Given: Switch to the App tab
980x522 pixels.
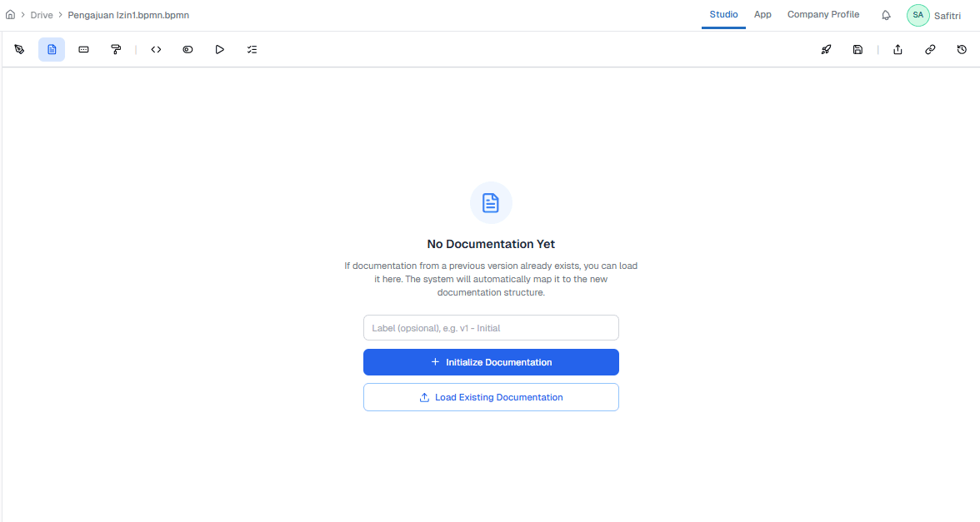Looking at the screenshot, I should pos(762,14).
